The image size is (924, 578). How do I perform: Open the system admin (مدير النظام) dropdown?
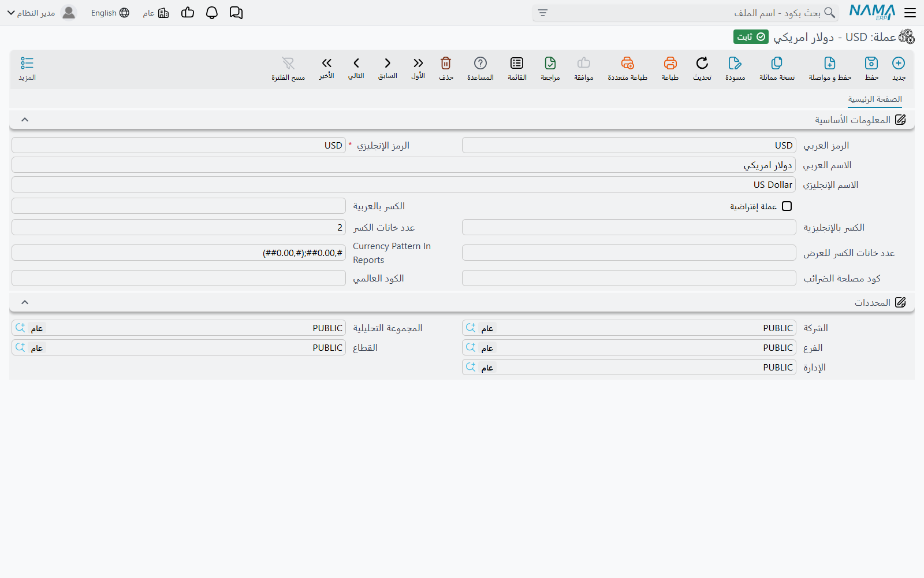click(41, 13)
